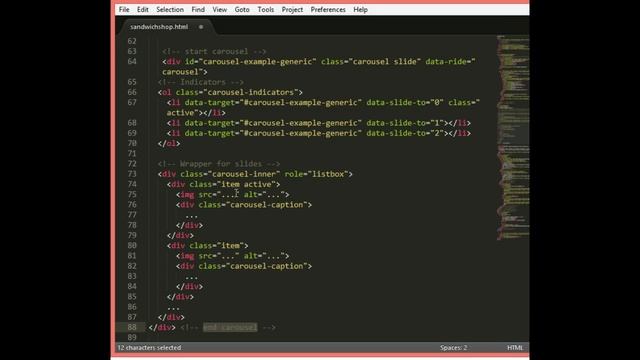The height and width of the screenshot is (360, 640).
Task: Open the Preferences menu
Action: (328, 9)
